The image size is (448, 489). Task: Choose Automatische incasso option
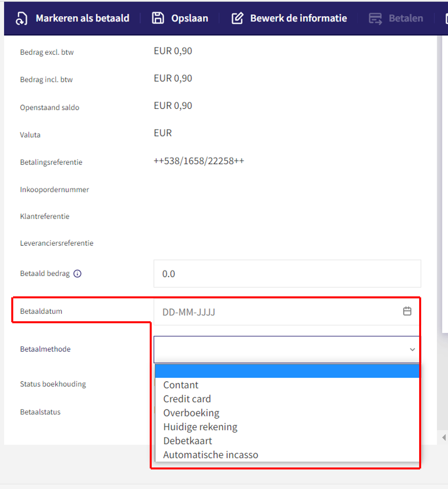point(287,455)
